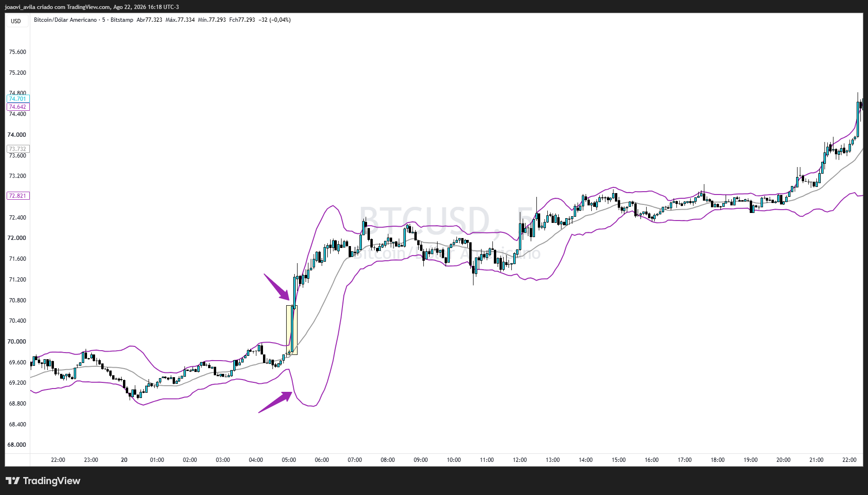The width and height of the screenshot is (868, 495).
Task: Click the Mín.77.293 low value
Action: pos(212,20)
